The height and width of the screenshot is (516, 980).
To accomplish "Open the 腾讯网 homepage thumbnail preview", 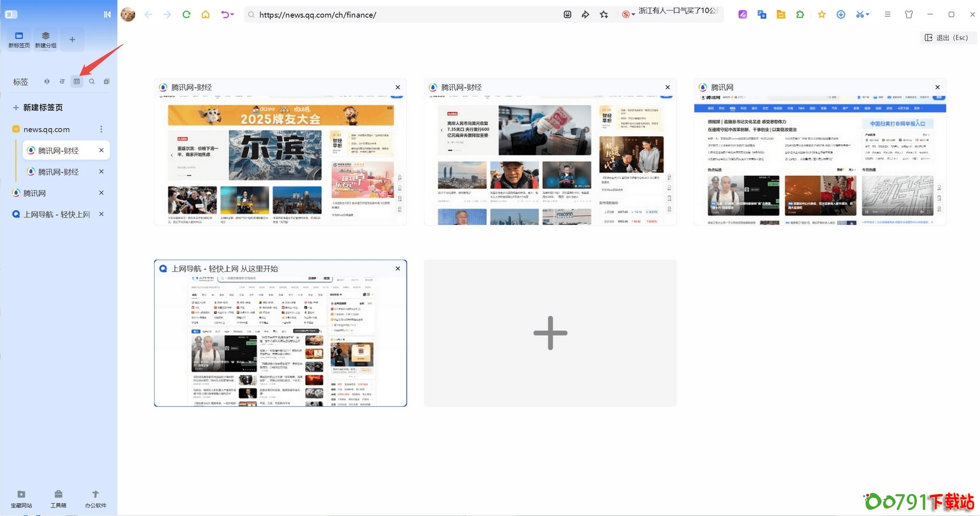I will point(819,159).
